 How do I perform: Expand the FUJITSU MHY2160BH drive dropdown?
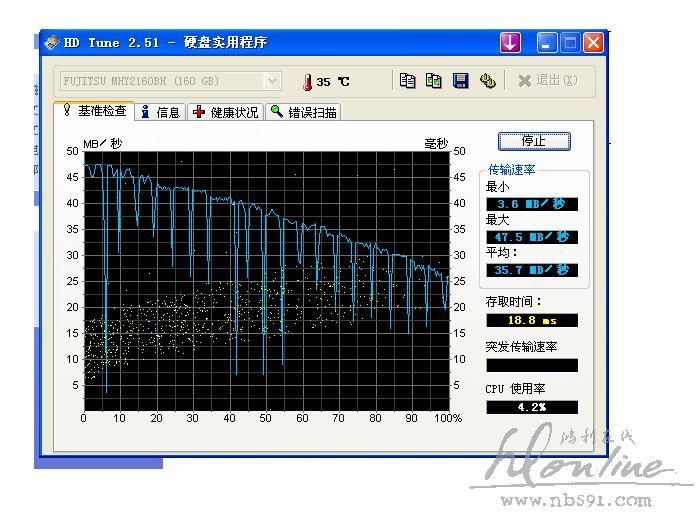point(272,81)
